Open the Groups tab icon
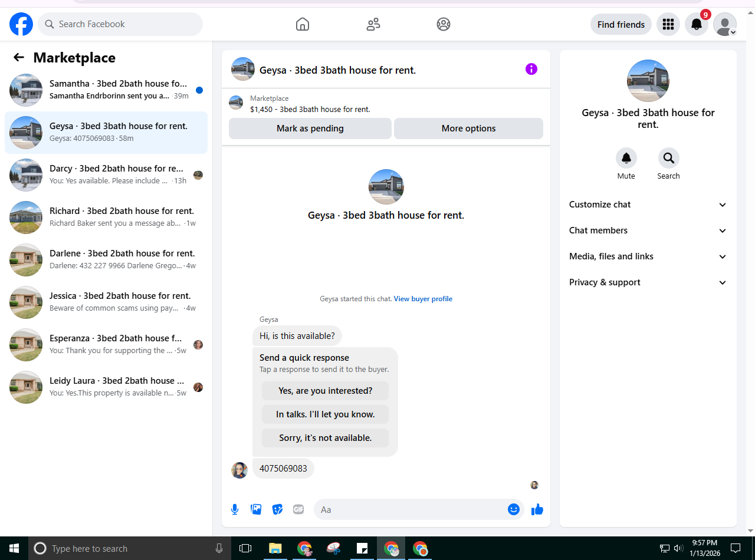The height and width of the screenshot is (560, 755). tap(444, 24)
